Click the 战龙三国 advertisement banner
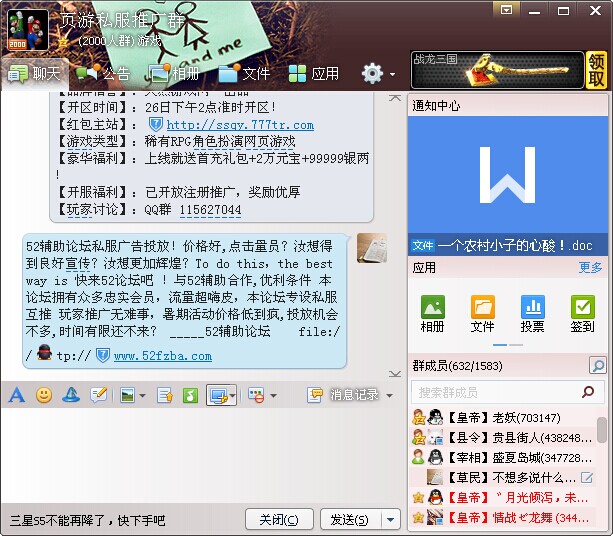Screen dimensions: 613x536 [497, 70]
